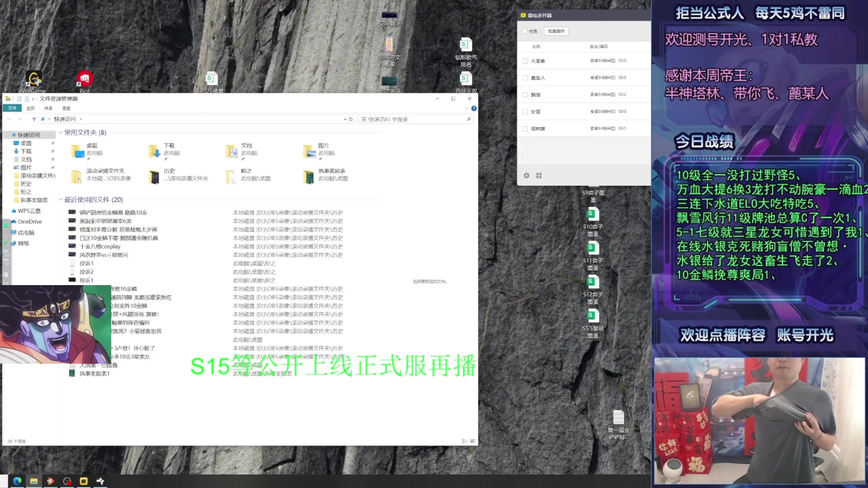
Task: Click the Explorer help question mark icon
Action: click(474, 108)
